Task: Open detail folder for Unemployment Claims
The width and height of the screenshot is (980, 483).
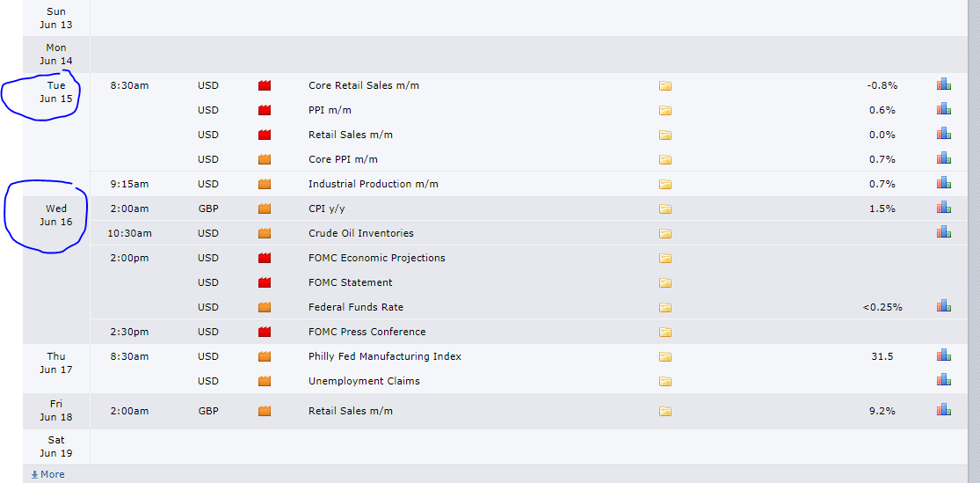Action: point(665,381)
